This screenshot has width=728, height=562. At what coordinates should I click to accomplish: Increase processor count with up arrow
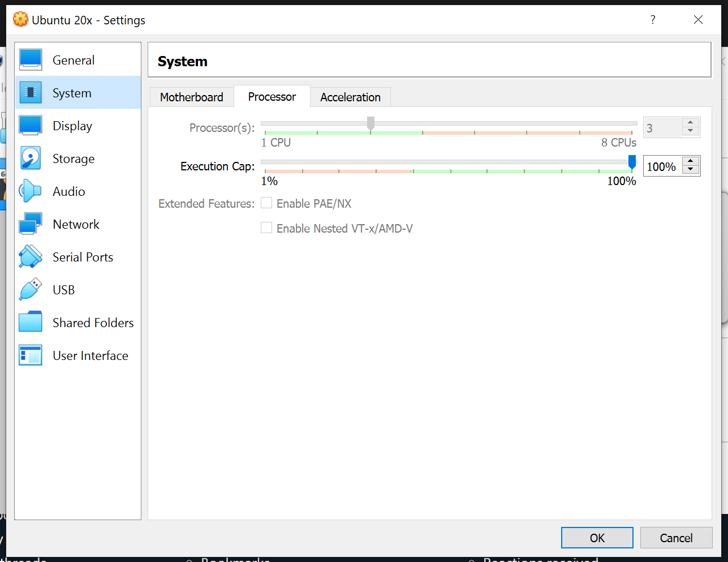pos(691,123)
